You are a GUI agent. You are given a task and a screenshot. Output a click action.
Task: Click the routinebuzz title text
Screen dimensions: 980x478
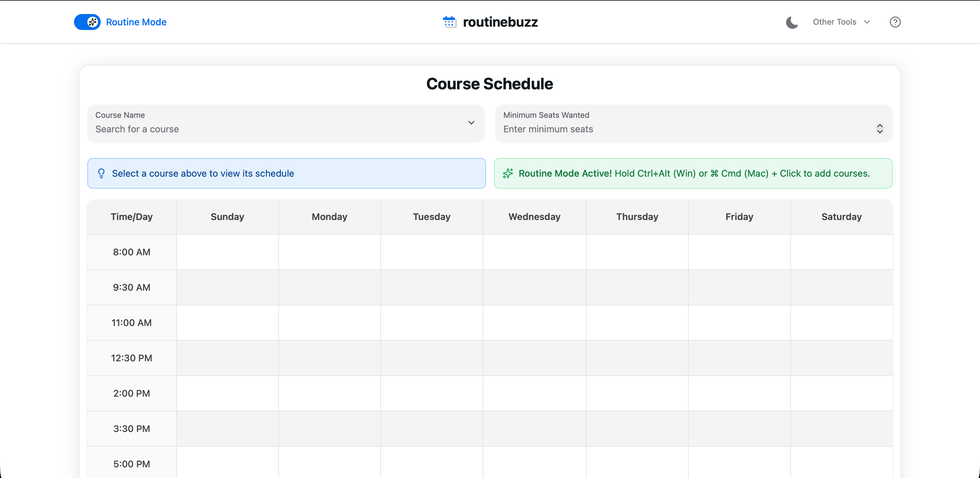(x=500, y=22)
